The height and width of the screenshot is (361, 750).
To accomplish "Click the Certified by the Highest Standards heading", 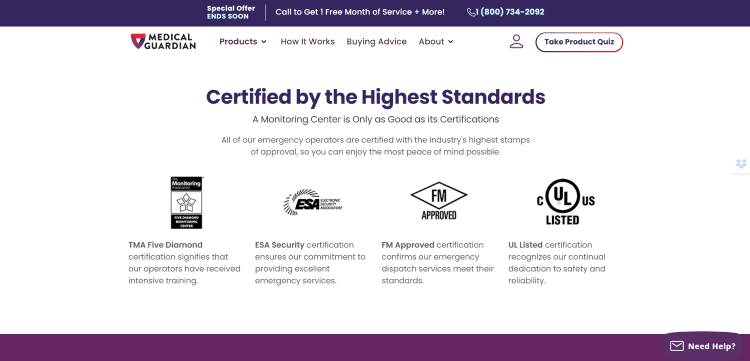I will coord(375,97).
